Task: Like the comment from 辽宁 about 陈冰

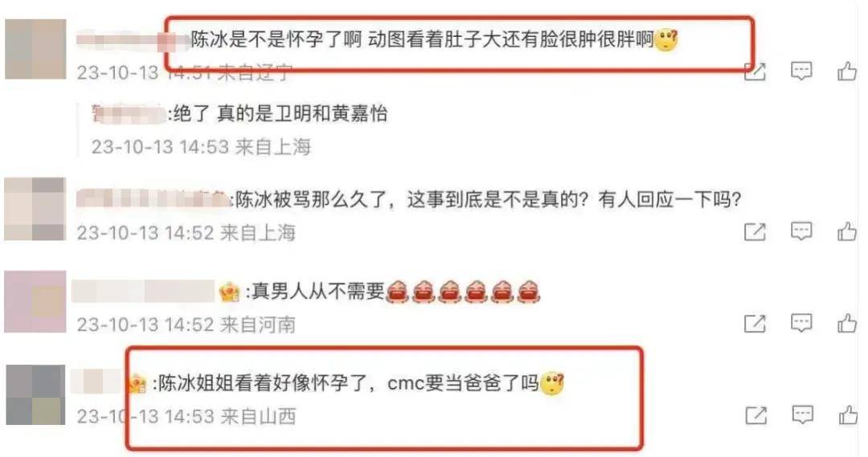Action: 847,71
